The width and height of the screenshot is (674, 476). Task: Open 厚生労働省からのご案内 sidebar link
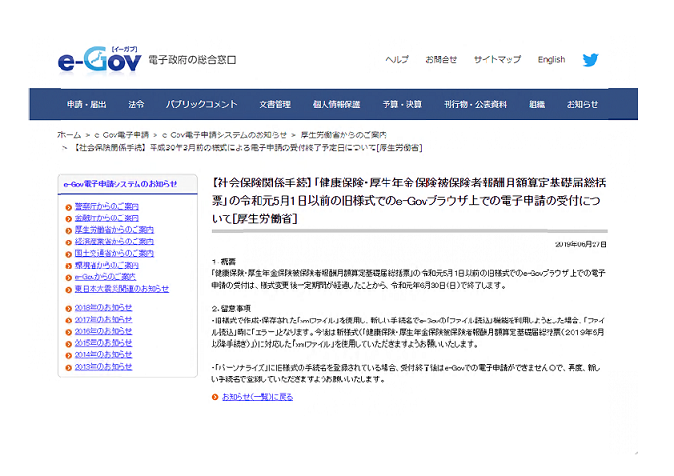tap(114, 229)
